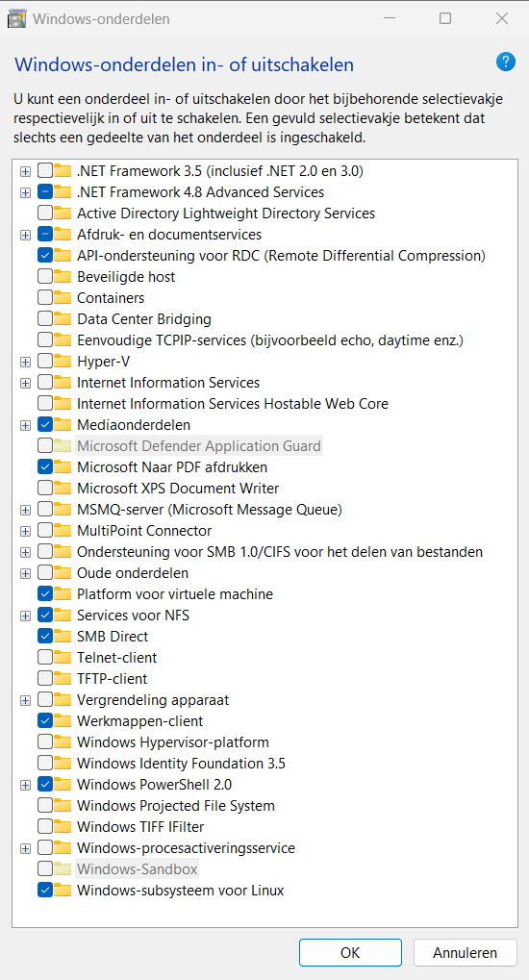Click the Windows-onderdelen title bar app icon
The height and width of the screenshot is (980, 529).
pos(16,18)
